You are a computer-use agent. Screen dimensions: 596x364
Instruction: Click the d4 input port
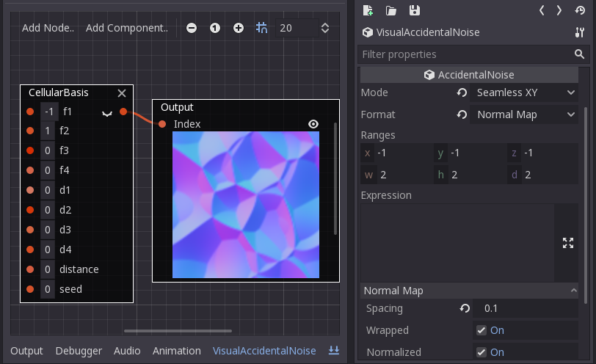[30, 250]
